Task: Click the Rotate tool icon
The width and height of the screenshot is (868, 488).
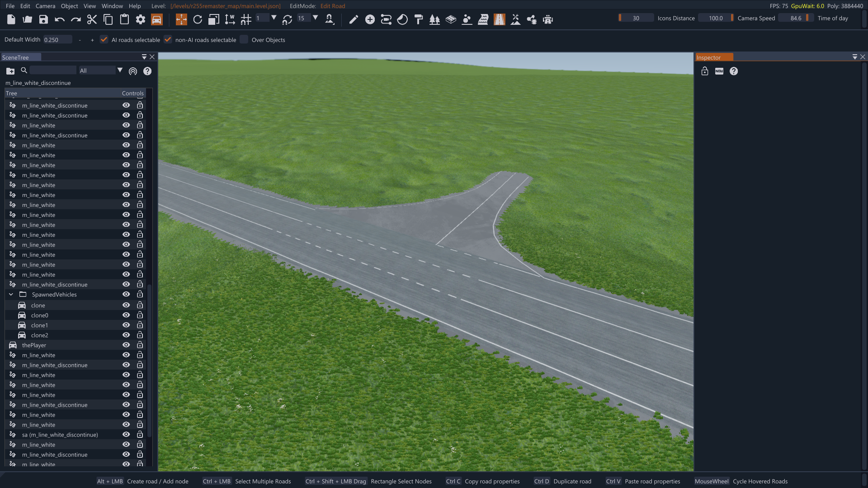Action: coord(198,19)
